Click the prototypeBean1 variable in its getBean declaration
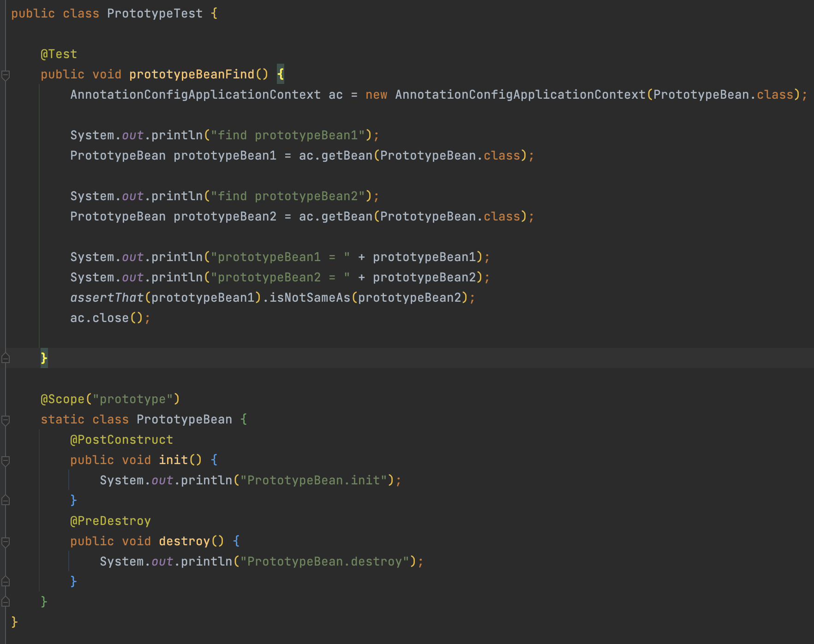Image resolution: width=814 pixels, height=644 pixels. 225,156
